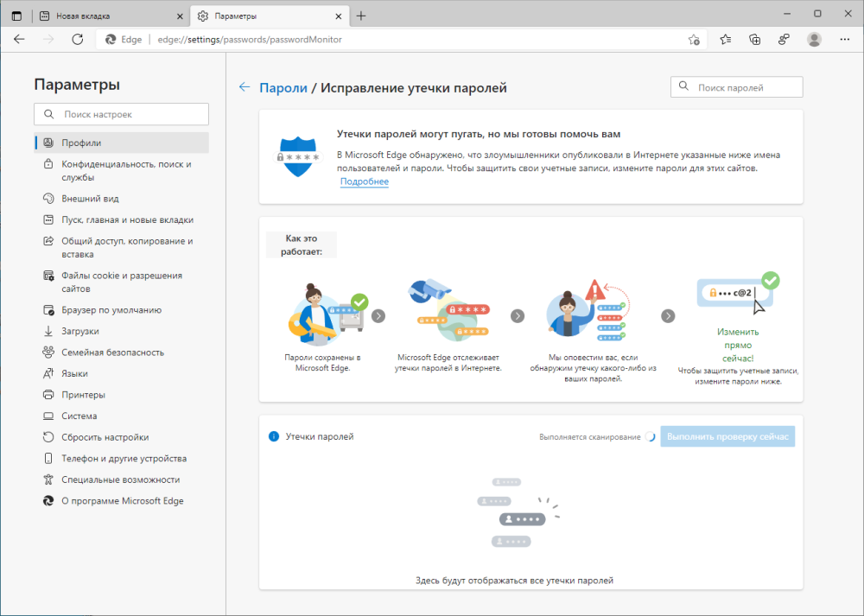Click the Выполняется сканирование status text
This screenshot has height=616, width=864.
(x=589, y=437)
